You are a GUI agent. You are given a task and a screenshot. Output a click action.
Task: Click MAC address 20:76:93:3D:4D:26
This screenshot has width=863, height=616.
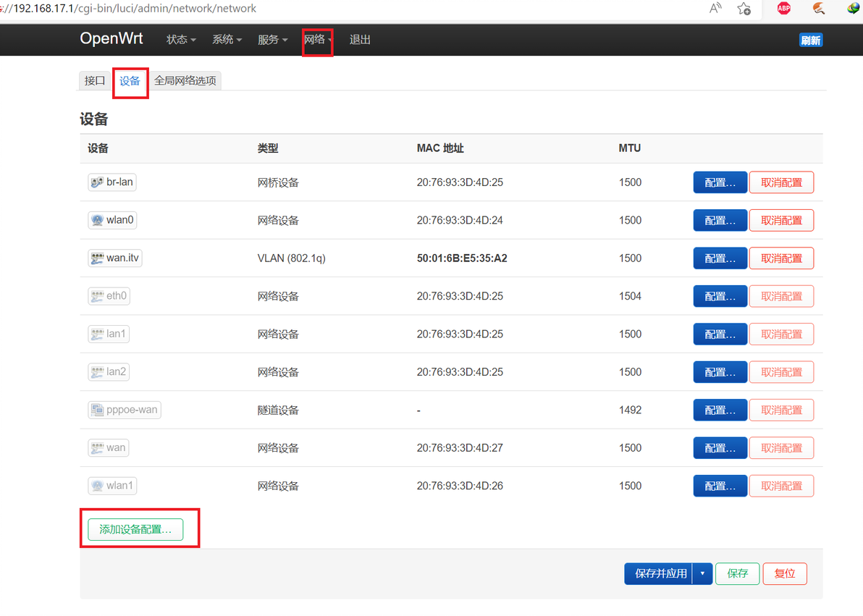pos(460,486)
